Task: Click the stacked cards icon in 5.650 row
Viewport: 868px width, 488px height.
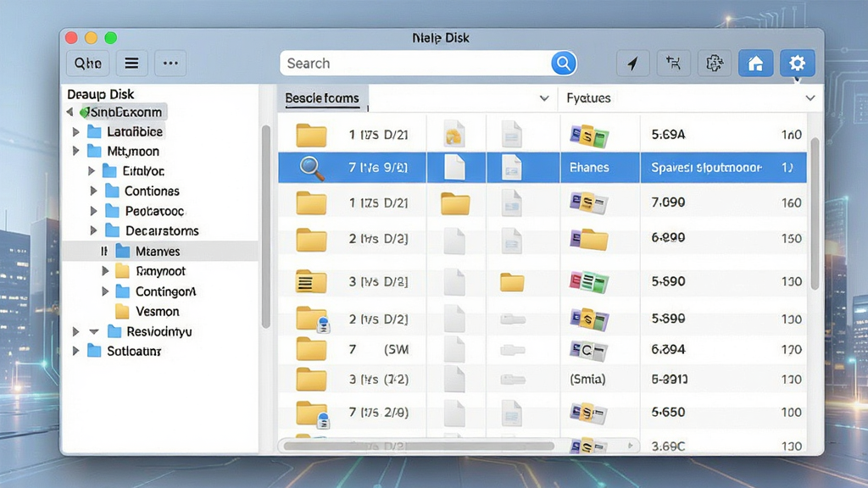Action: (588, 413)
